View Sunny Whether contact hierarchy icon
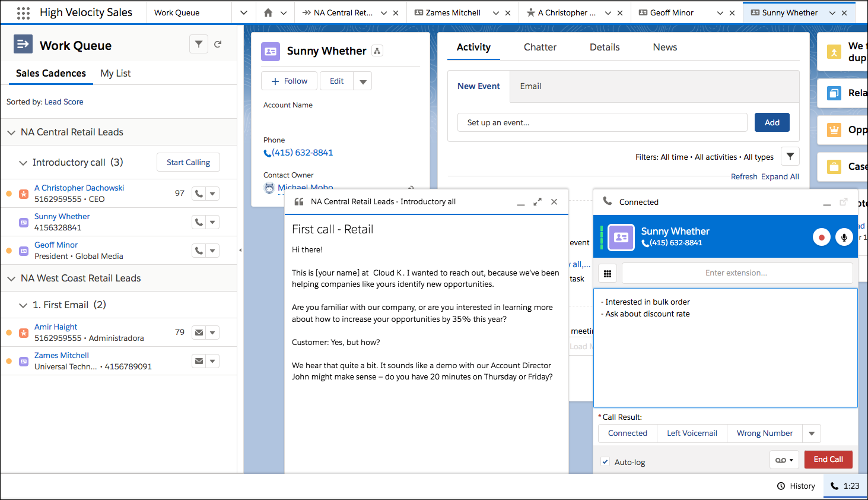868x500 pixels. 377,51
